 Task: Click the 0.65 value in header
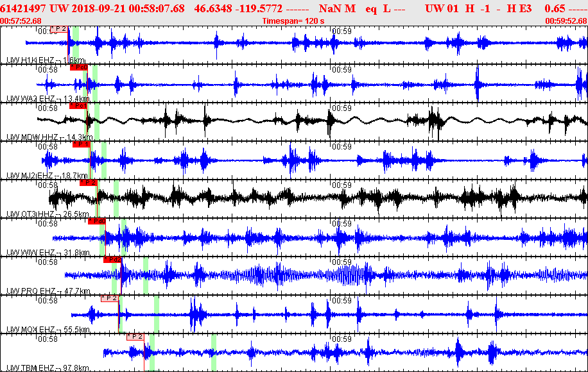coord(555,8)
